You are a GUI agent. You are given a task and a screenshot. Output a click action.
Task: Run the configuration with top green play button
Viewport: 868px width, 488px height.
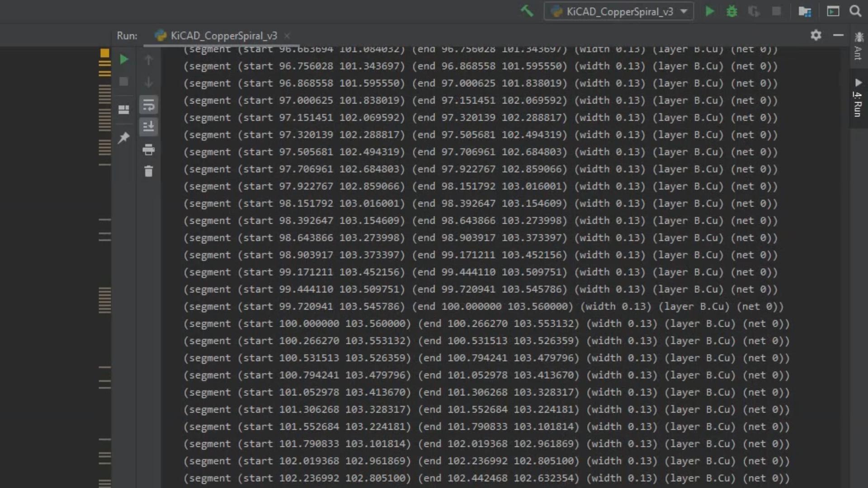(710, 11)
